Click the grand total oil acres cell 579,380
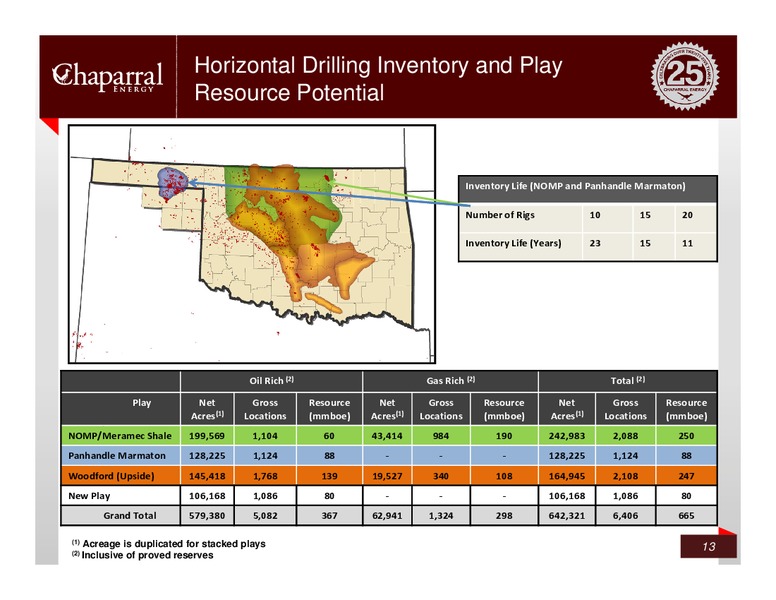 pyautogui.click(x=207, y=515)
